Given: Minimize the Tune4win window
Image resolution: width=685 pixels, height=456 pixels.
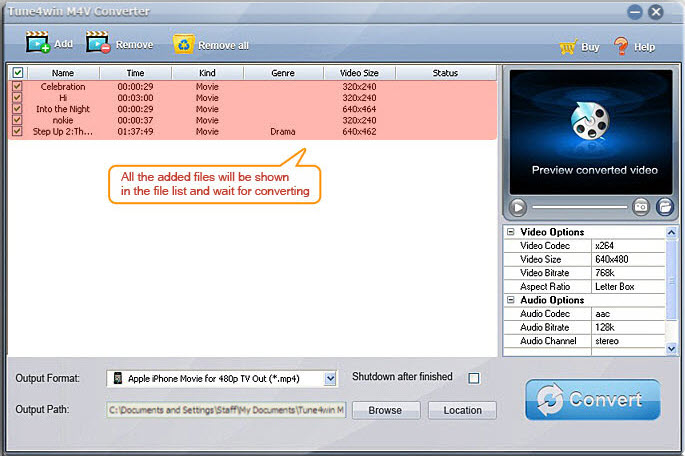Looking at the screenshot, I should tap(634, 12).
